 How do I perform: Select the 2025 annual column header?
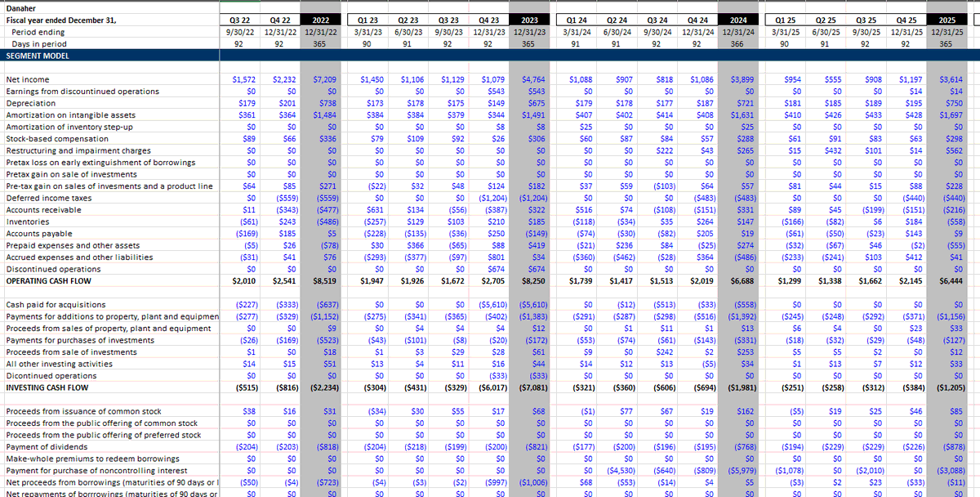945,19
